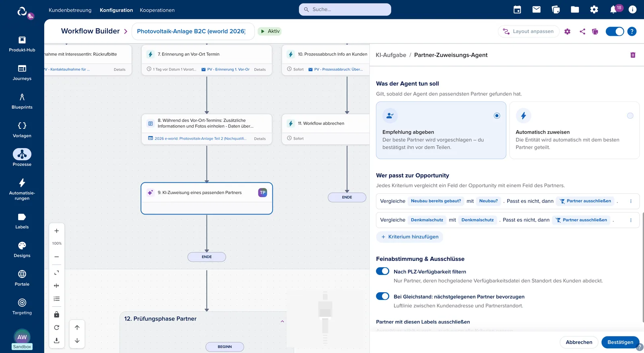Select the 'Empfehlung abgeben' radio option
The width and height of the screenshot is (644, 353).
point(497,116)
